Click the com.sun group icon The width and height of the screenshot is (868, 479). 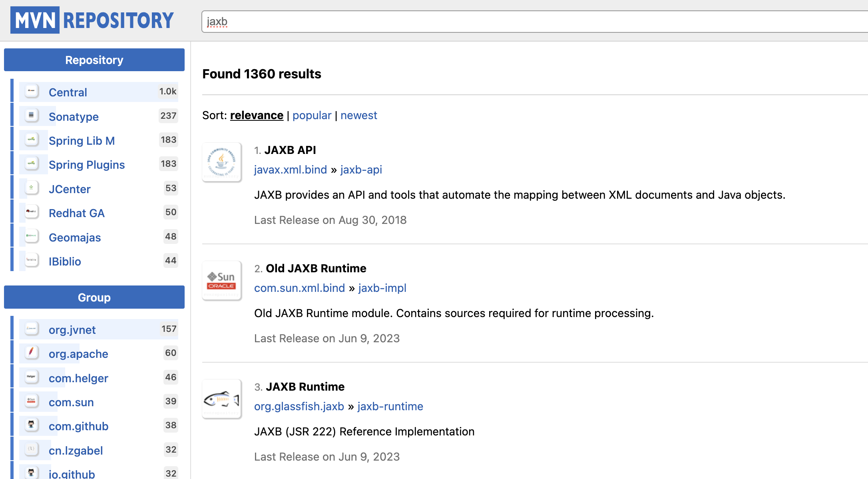[x=32, y=401]
